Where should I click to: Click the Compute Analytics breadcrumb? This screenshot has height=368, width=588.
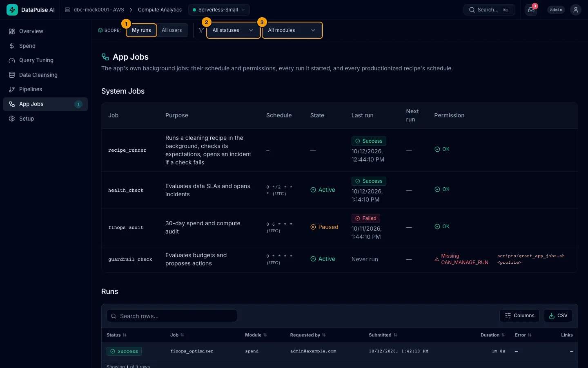point(160,10)
